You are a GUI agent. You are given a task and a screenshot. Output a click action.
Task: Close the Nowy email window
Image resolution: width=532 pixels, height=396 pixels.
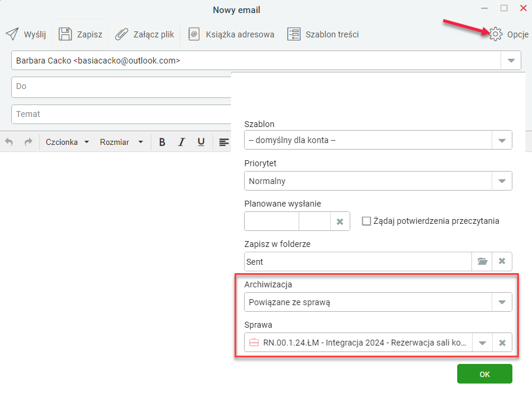pyautogui.click(x=524, y=8)
